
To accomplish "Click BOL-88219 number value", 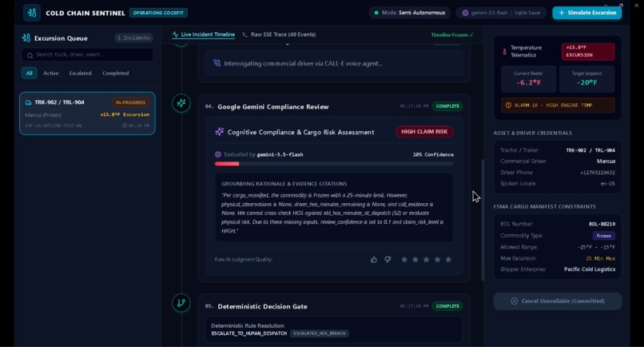I will coord(602,224).
